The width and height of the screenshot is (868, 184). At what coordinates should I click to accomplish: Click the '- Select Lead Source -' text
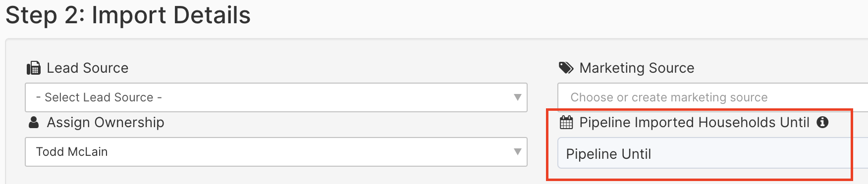point(99,97)
